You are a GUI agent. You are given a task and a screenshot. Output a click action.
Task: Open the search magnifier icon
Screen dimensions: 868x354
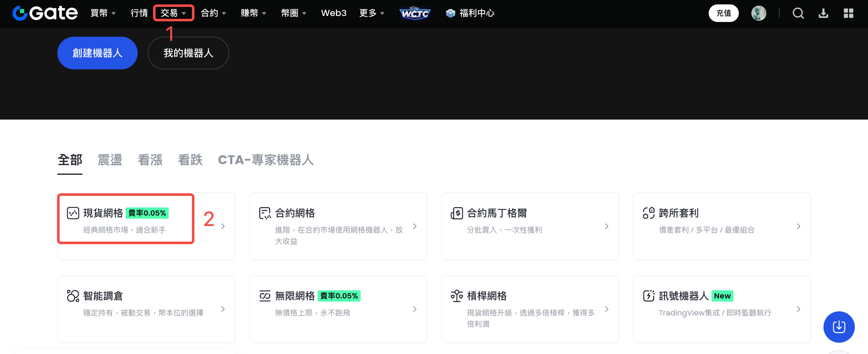coord(798,13)
